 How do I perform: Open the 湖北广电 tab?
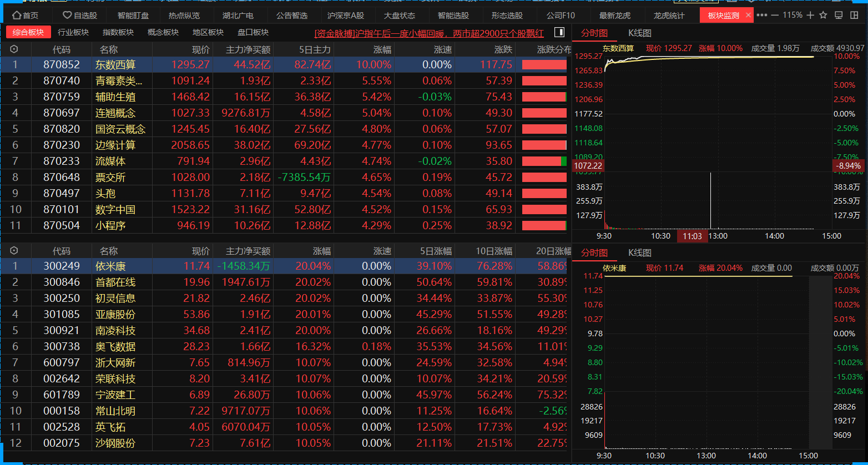(238, 16)
